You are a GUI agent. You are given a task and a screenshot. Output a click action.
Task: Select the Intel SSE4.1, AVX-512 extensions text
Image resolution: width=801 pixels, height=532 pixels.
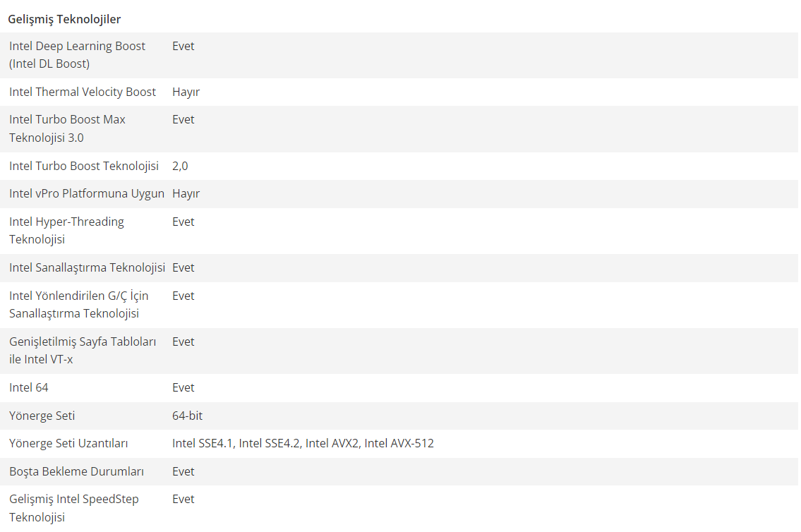[303, 443]
